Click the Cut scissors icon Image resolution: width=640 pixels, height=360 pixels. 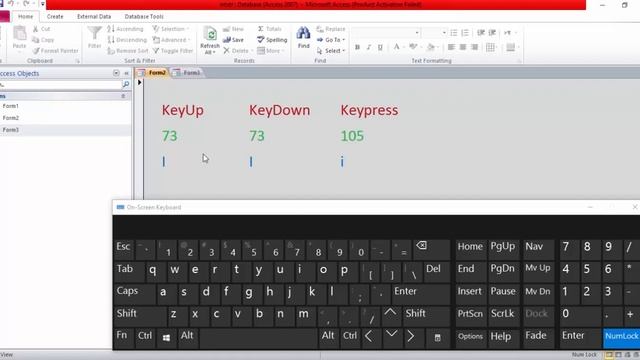coord(36,29)
